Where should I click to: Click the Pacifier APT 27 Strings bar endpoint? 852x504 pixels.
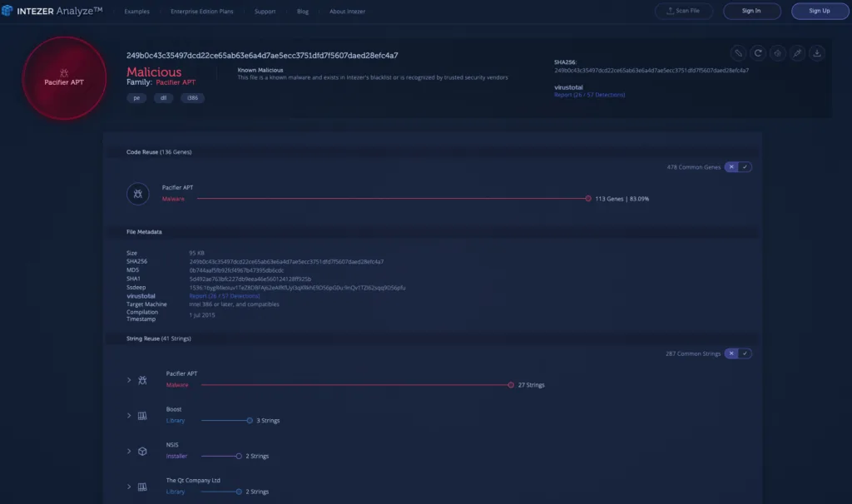coord(511,385)
